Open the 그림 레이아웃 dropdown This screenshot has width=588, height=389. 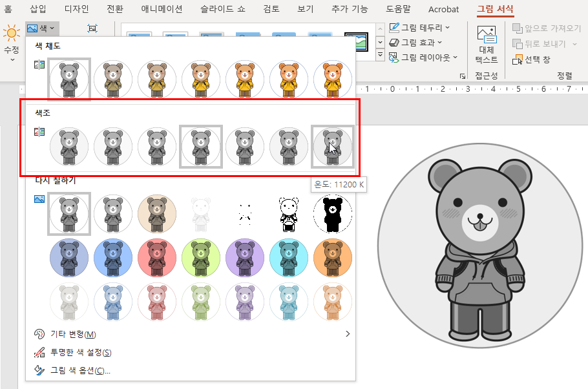456,58
